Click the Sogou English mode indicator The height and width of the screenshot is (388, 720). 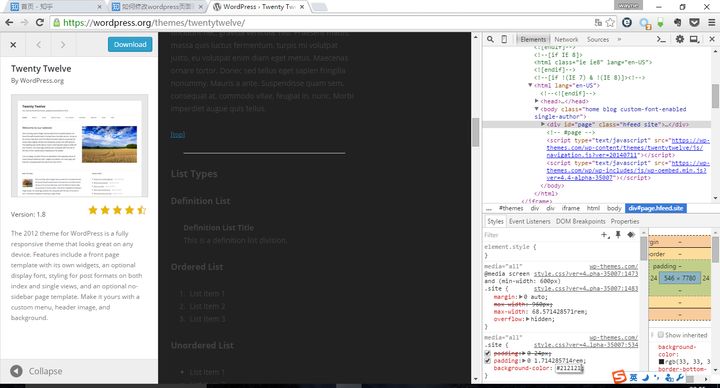(x=633, y=377)
